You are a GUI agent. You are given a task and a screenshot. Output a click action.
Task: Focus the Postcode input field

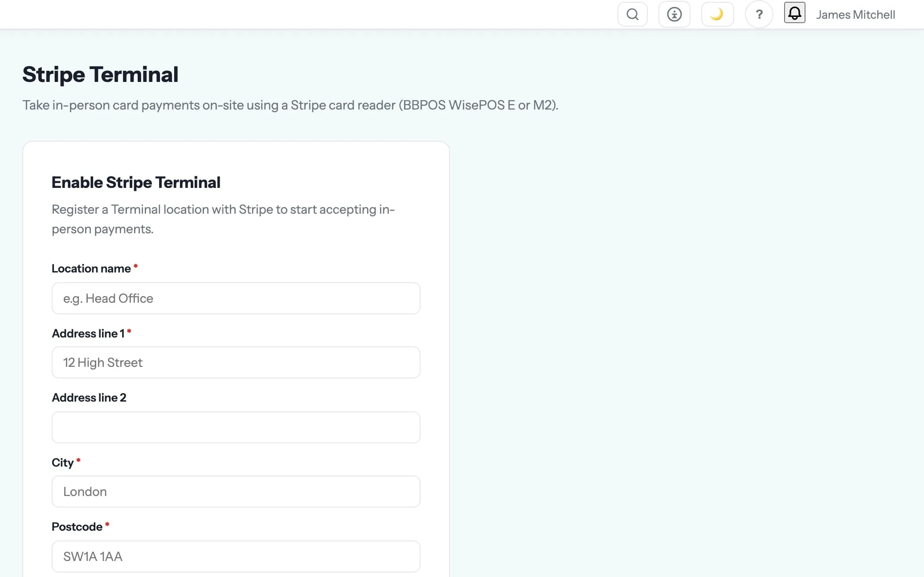coord(236,557)
